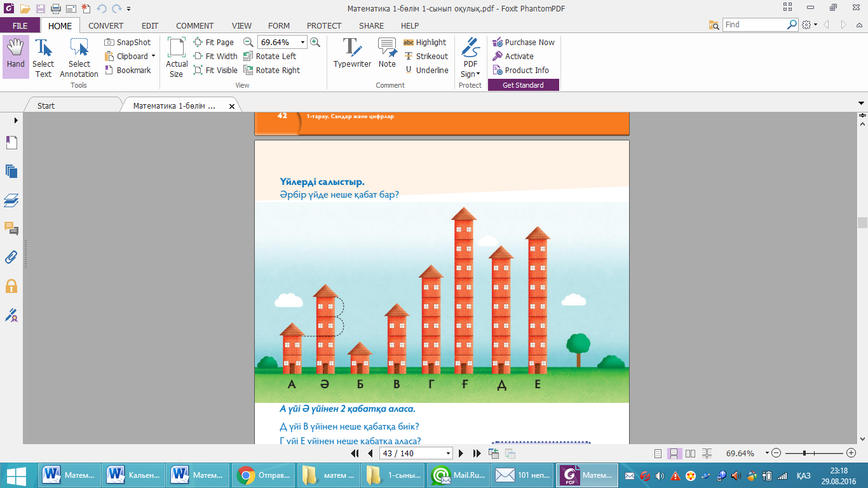
Task: Toggle Underline markup
Action: pyautogui.click(x=426, y=71)
